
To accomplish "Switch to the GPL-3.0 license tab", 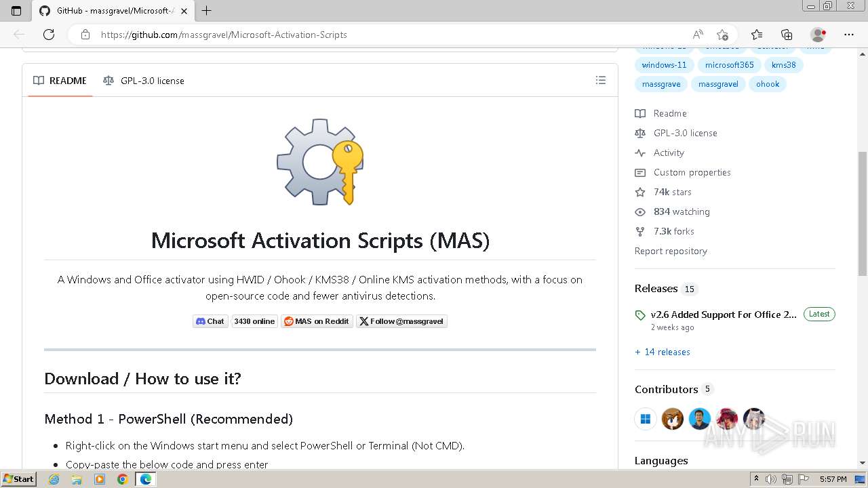I will pyautogui.click(x=144, y=81).
